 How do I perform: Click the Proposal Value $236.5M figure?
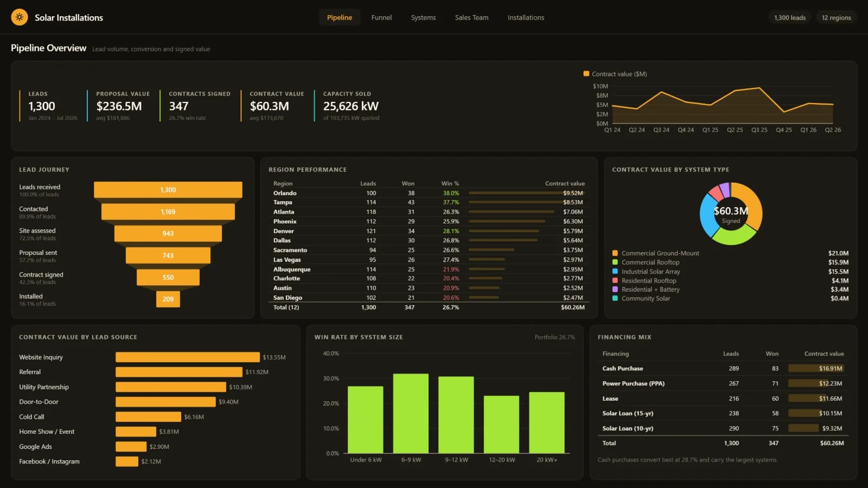[119, 106]
